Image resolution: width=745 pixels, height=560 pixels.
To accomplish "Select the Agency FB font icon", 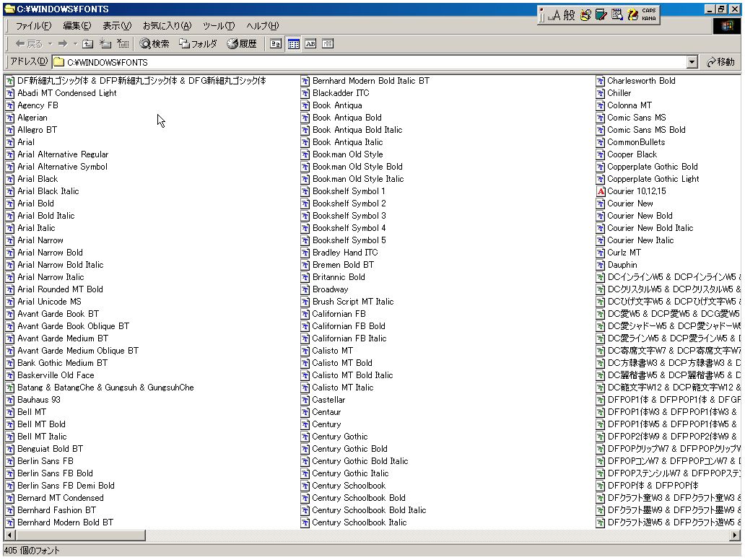I will (10, 105).
